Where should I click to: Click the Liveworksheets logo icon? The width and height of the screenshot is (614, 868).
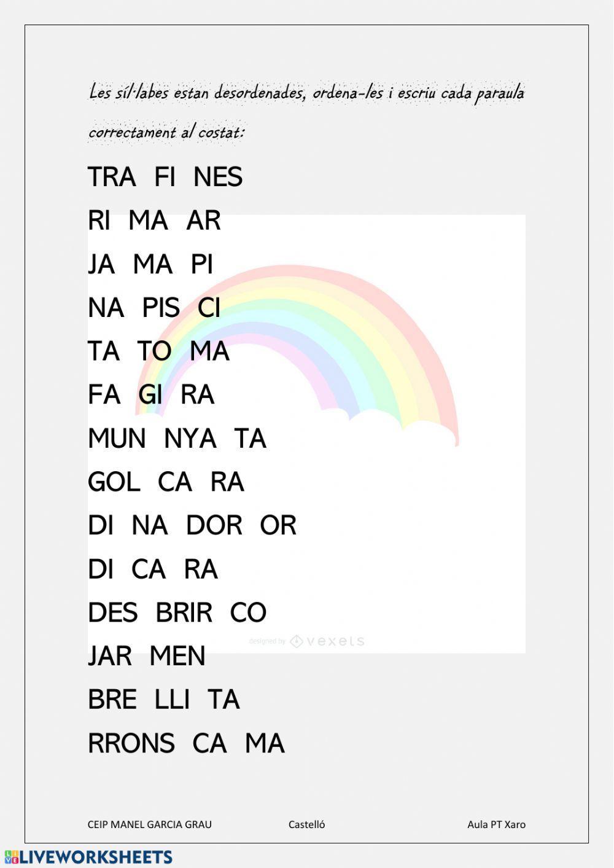(x=11, y=858)
